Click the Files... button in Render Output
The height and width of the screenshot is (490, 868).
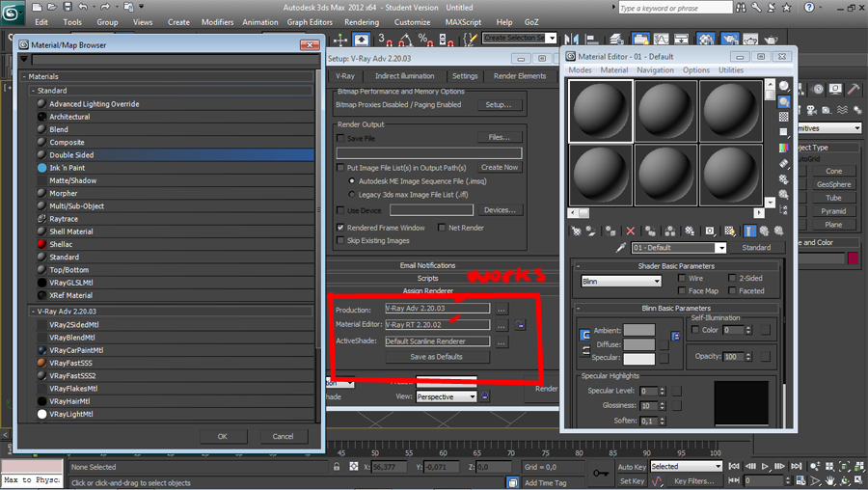click(x=500, y=137)
